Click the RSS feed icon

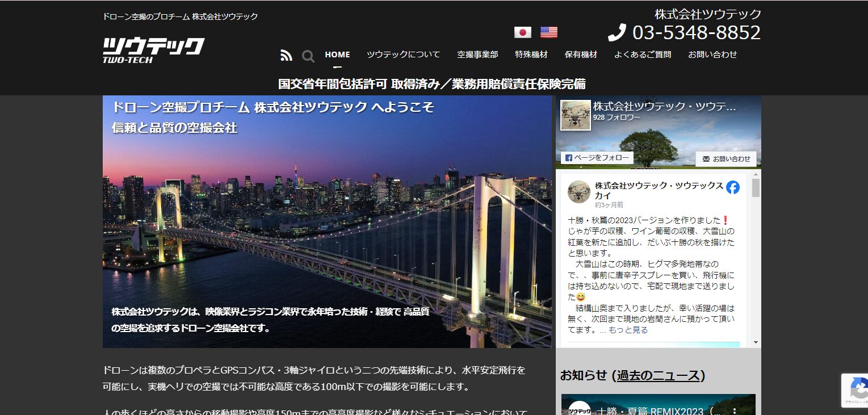[286, 55]
